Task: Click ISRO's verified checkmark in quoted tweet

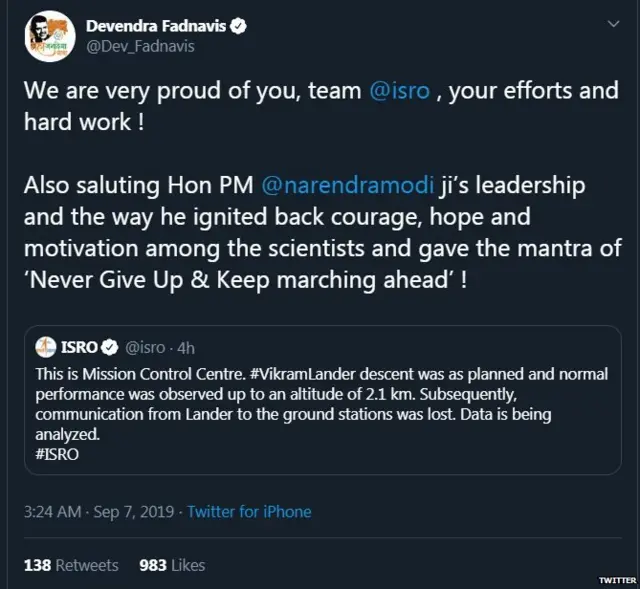Action: click(x=112, y=347)
